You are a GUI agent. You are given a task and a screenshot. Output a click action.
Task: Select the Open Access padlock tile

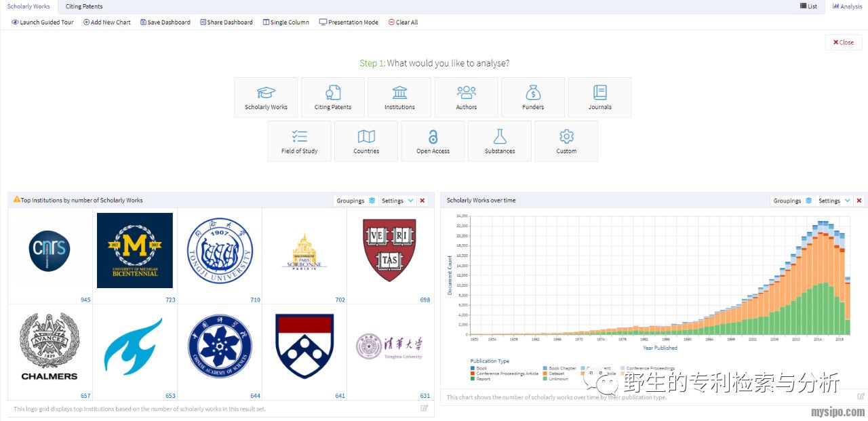433,141
